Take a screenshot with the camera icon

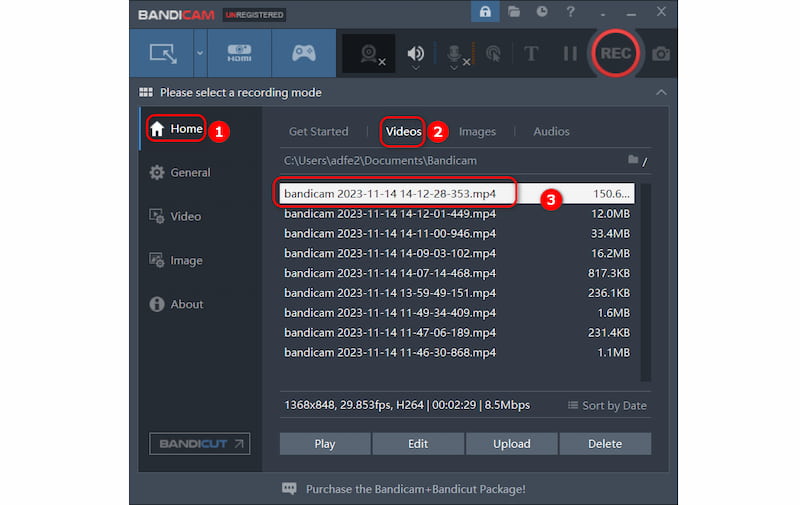(661, 54)
